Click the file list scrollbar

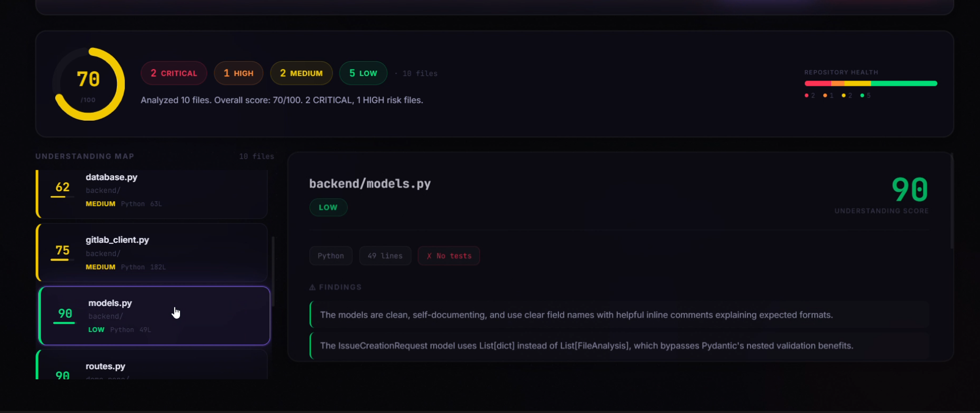point(273,271)
